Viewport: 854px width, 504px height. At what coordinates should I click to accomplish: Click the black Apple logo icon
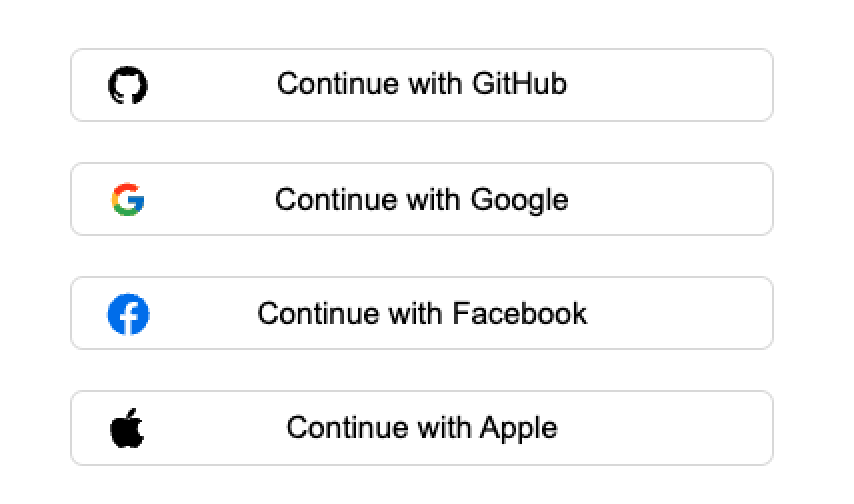(127, 428)
